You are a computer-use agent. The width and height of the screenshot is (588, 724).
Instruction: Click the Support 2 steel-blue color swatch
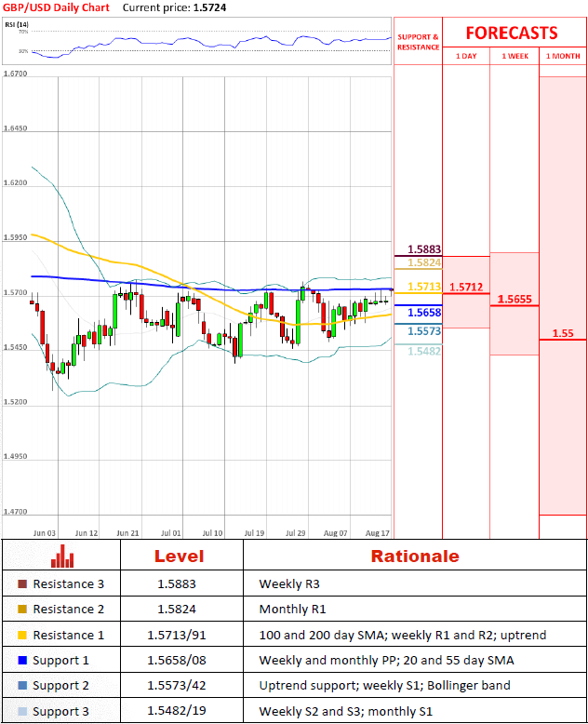coord(22,685)
